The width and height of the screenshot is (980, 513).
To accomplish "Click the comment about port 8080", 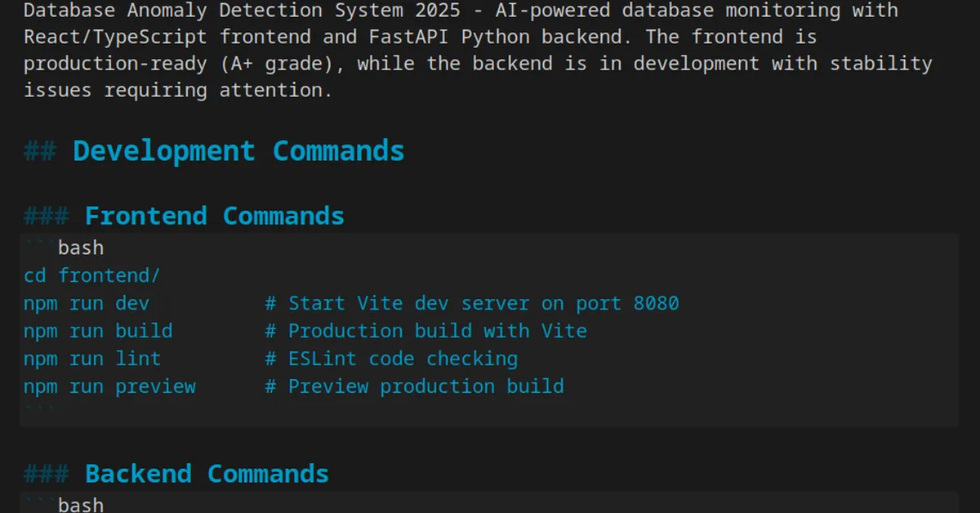I will [x=471, y=302].
